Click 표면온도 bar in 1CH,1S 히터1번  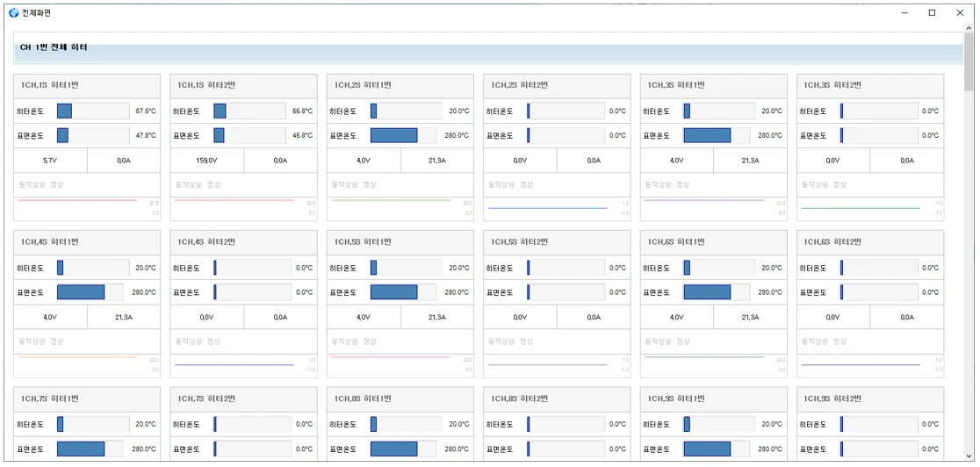pyautogui.click(x=93, y=136)
